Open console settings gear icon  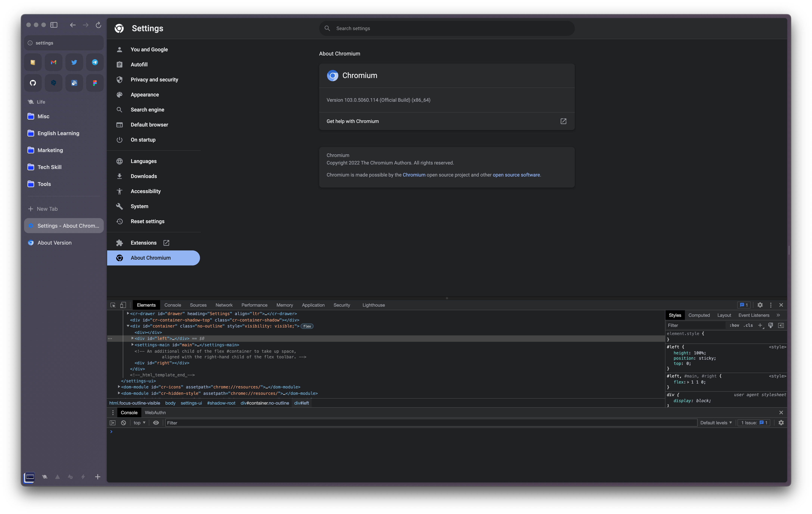[781, 423]
